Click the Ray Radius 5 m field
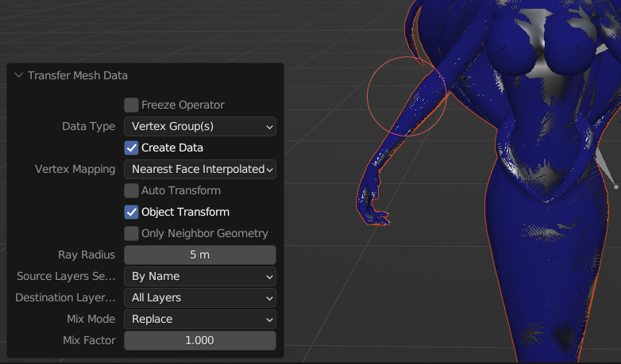This screenshot has width=621, height=364. tap(200, 255)
